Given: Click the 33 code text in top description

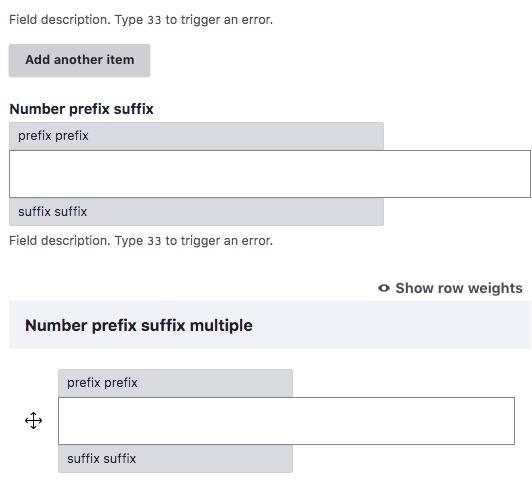Looking at the screenshot, I should [x=154, y=20].
